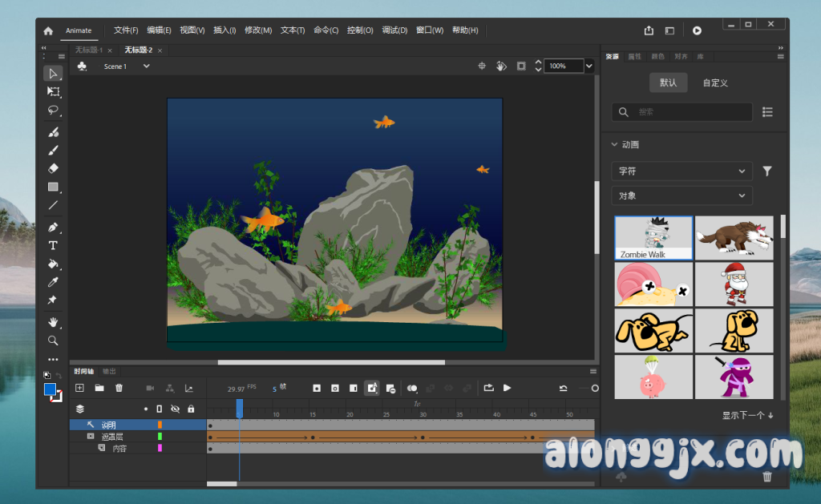Pick the Paint Bucket tool
The width and height of the screenshot is (821, 504).
53,264
